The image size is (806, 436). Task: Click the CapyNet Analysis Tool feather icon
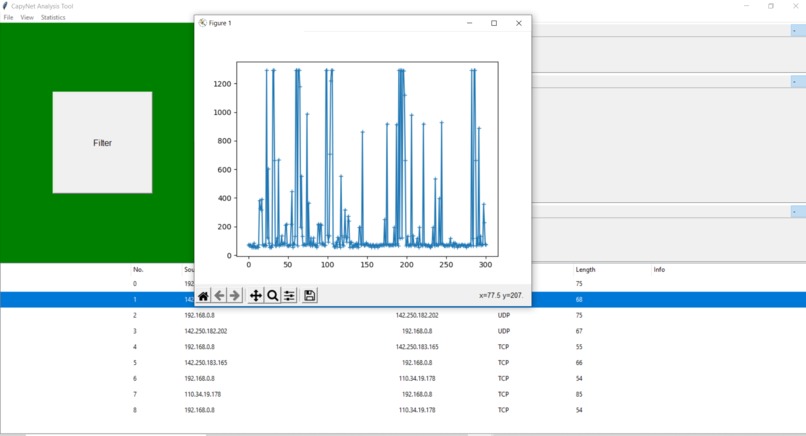(5, 6)
